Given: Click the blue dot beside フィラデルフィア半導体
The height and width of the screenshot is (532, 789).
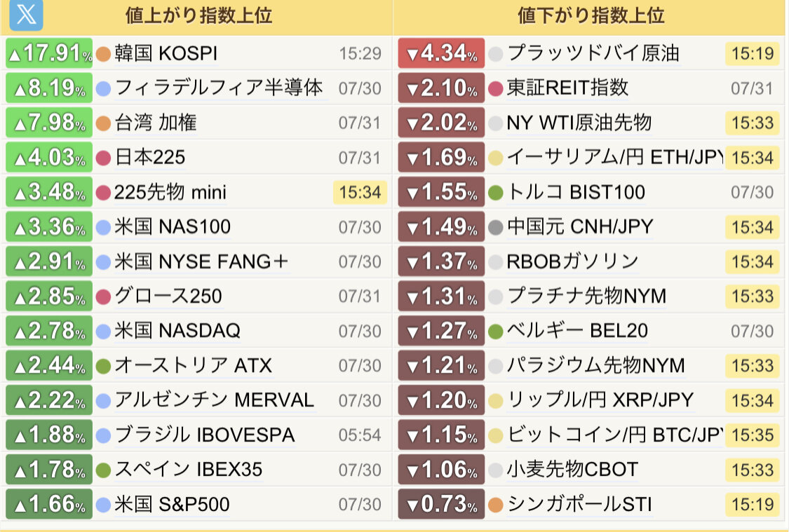Looking at the screenshot, I should tap(103, 89).
